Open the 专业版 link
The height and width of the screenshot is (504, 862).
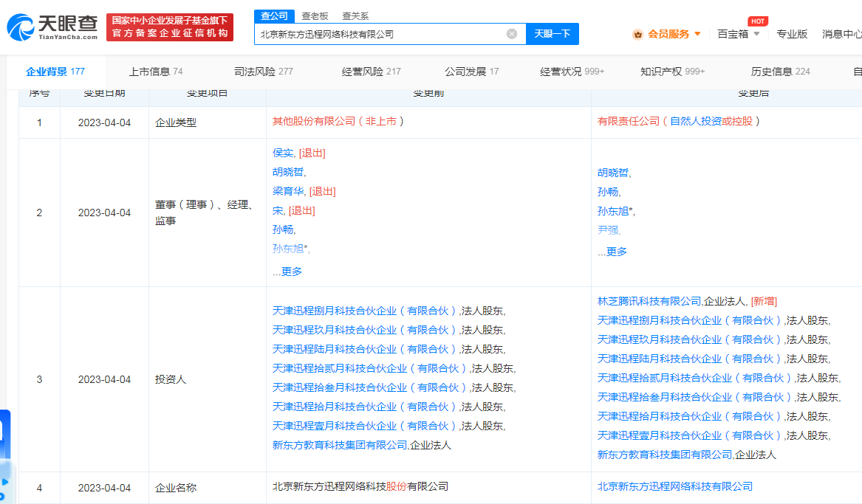click(x=792, y=34)
